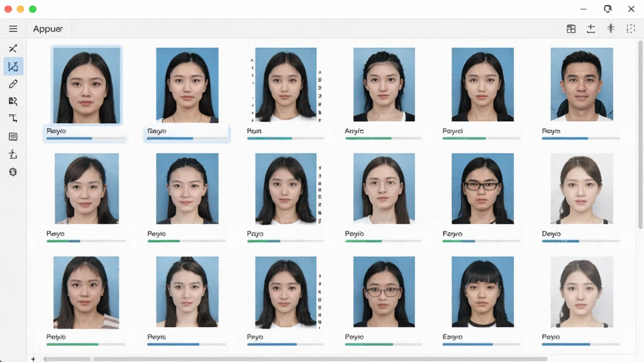
Task: Select the portrait wearing striped shirt
Action: coord(86,293)
